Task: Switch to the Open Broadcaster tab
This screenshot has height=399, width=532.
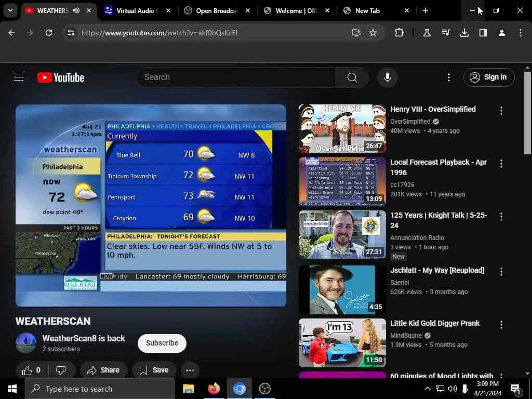Action: coord(217,10)
